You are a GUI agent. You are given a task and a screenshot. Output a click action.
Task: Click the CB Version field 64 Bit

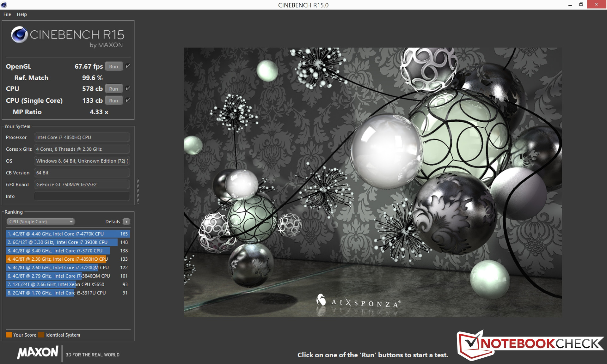[x=82, y=173]
